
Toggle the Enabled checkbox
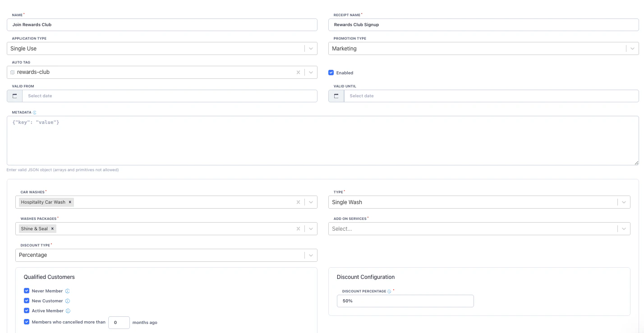click(x=331, y=73)
